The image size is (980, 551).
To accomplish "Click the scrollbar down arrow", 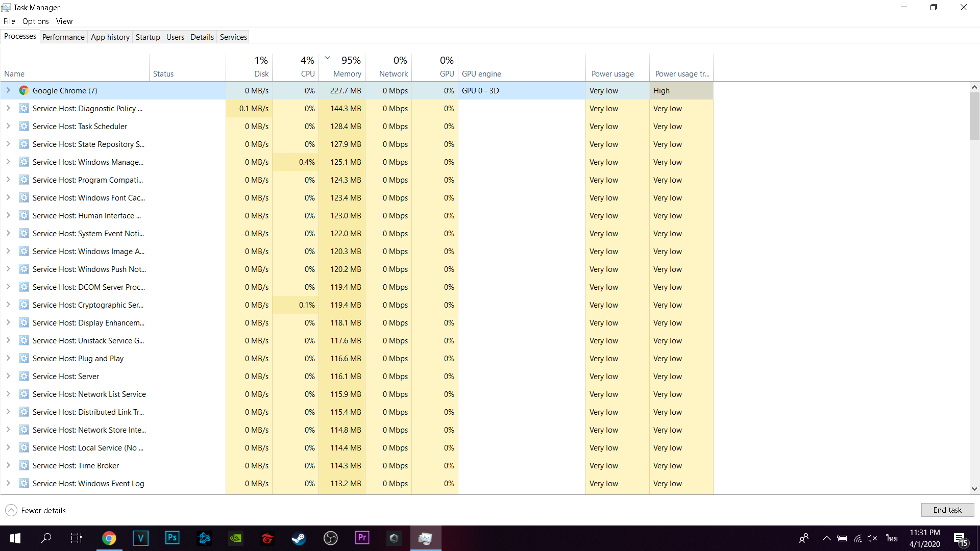I will 974,489.
